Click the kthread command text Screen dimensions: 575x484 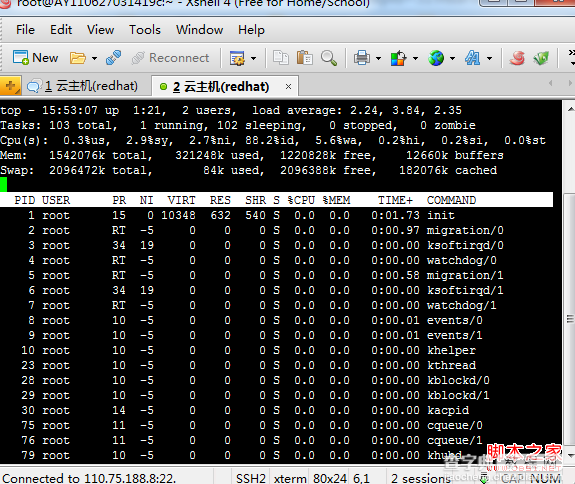tap(451, 366)
